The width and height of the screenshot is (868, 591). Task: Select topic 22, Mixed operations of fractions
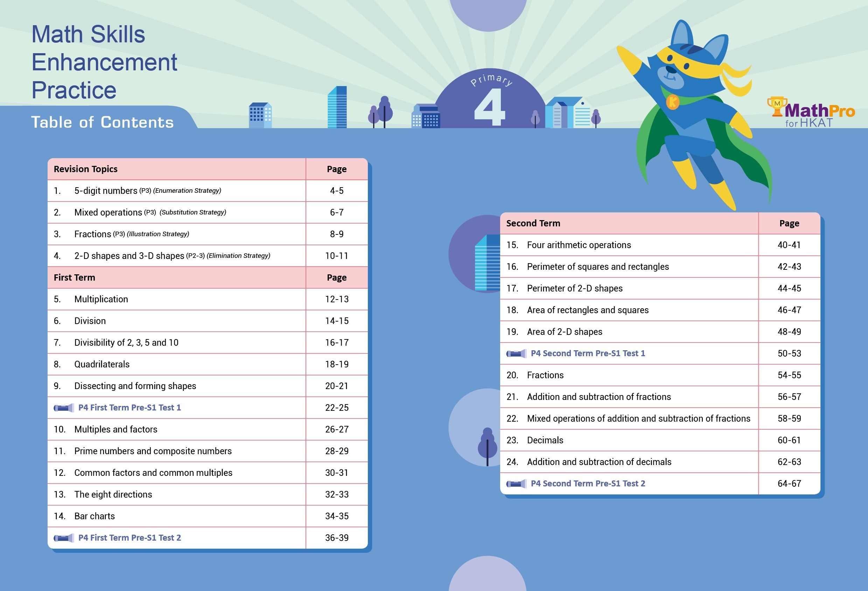(x=629, y=418)
